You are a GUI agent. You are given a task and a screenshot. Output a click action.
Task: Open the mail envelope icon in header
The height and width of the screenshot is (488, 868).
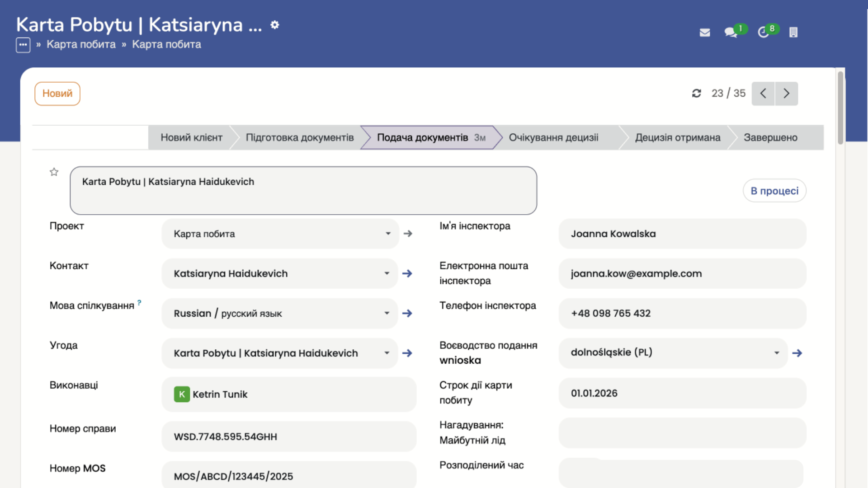[704, 32]
